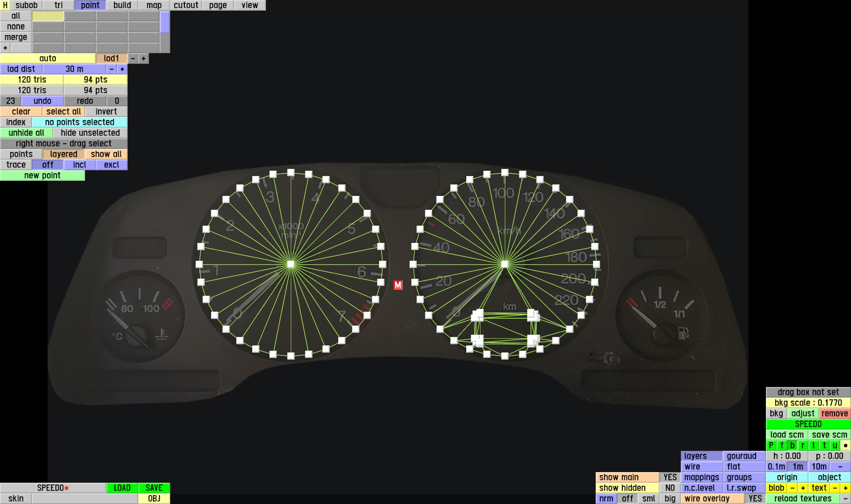The width and height of the screenshot is (851, 504).
Task: Click the H button in top menu
Action: [x=5, y=5]
